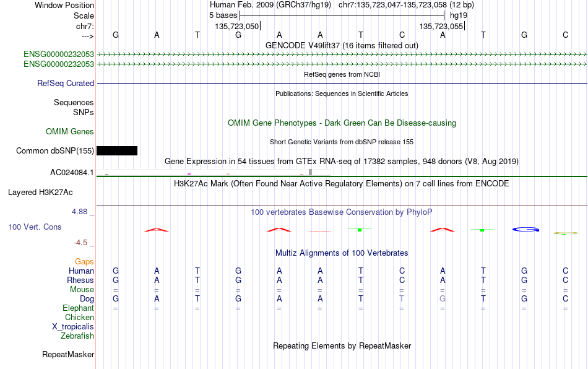Click the olive C PhyloP logo at right end
Screen dimensions: 588x369
pyautogui.click(x=566, y=233)
